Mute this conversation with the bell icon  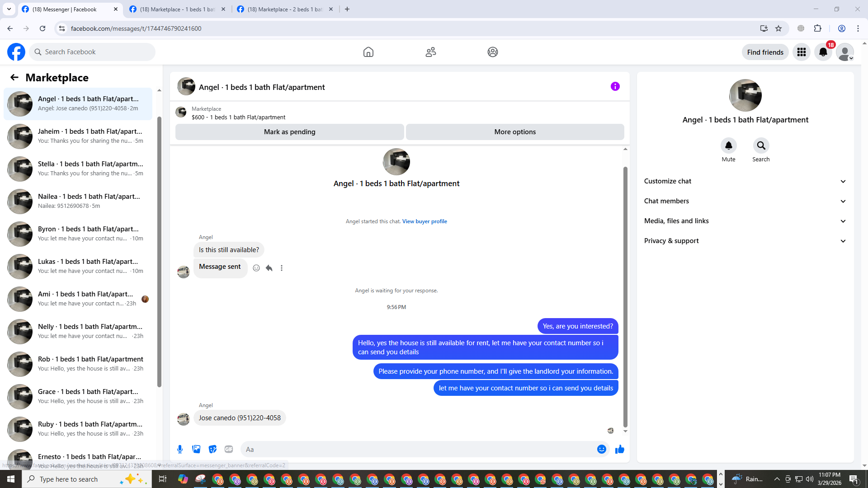[x=729, y=145]
